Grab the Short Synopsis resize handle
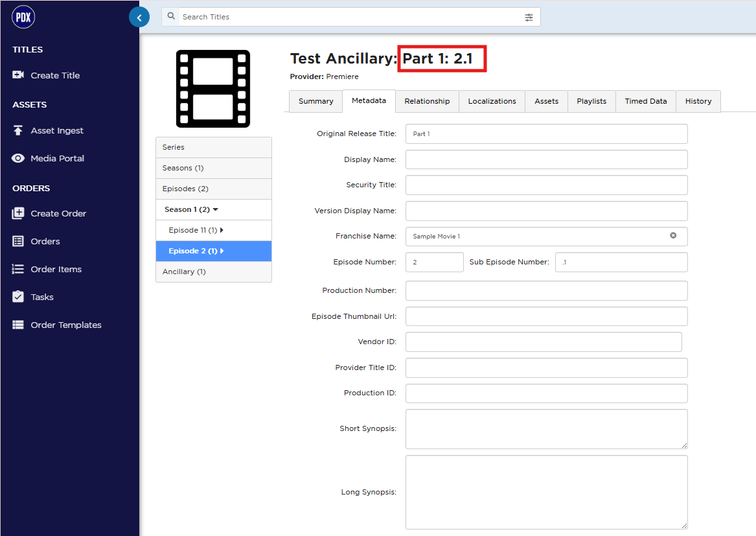756x536 pixels. [684, 445]
